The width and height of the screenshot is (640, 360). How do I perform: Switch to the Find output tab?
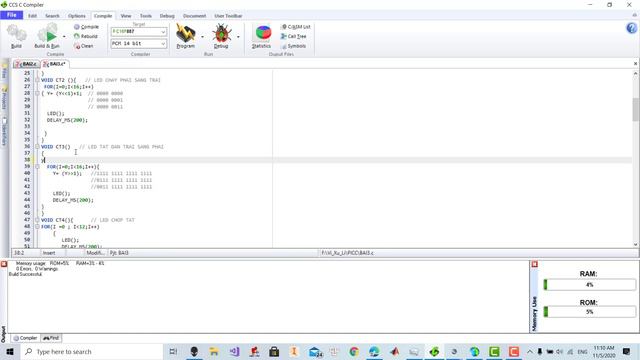tap(51, 338)
